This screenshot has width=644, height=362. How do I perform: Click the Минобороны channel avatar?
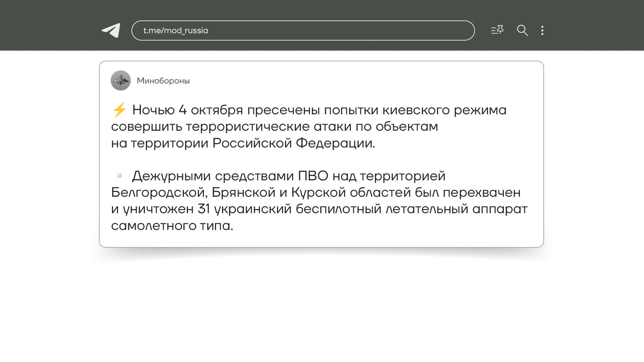coord(121,80)
